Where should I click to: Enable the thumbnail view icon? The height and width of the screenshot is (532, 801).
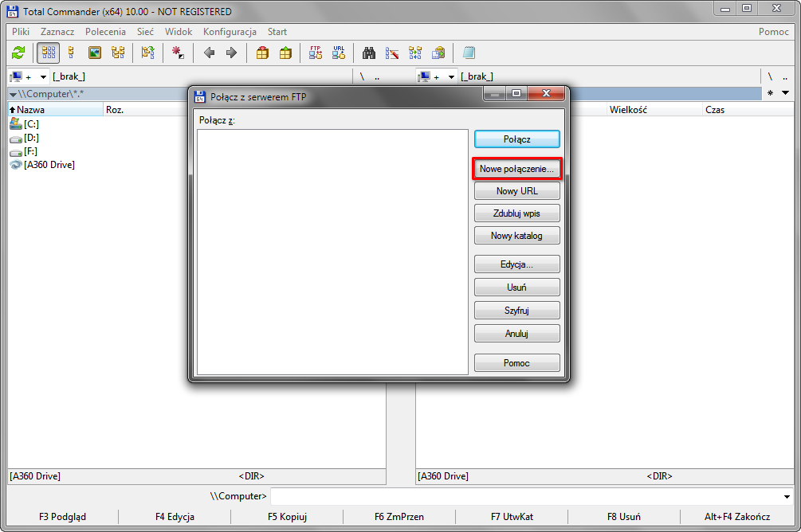pyautogui.click(x=95, y=53)
